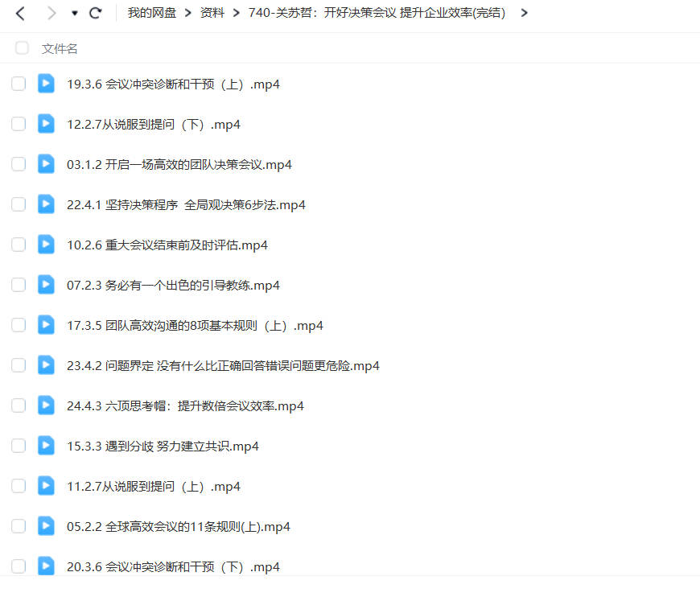Sort files by the 文件名 column header
Viewport: 700px width, 605px height.
click(60, 48)
